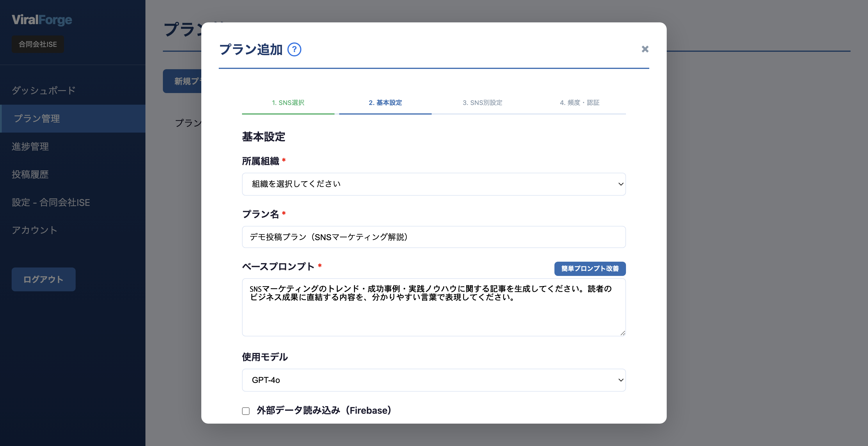Image resolution: width=868 pixels, height=446 pixels.
Task: Open ダッシュボード from the sidebar
Action: pyautogui.click(x=43, y=90)
